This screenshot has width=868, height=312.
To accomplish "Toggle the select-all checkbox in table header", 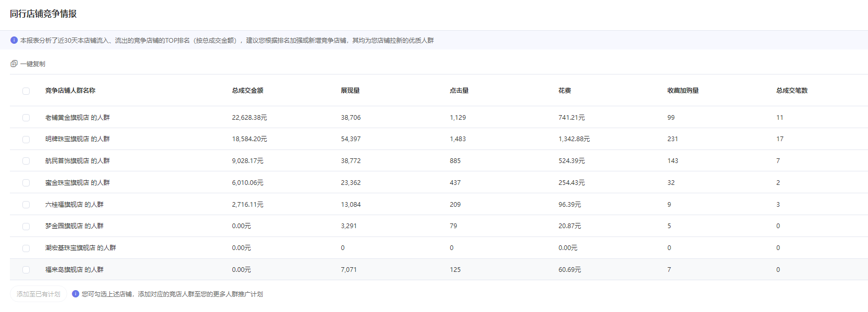I will click(26, 91).
